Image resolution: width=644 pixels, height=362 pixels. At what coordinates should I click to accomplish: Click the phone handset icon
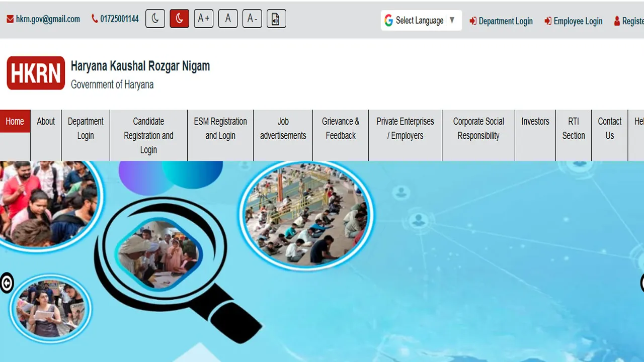95,19
